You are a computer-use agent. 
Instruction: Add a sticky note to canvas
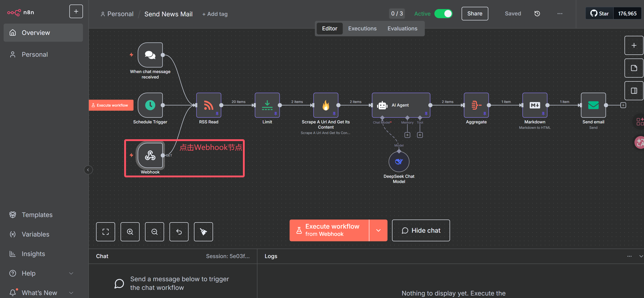coord(634,68)
